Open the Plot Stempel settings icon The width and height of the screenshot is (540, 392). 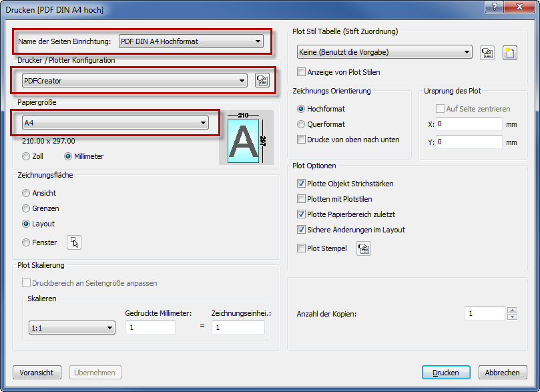point(364,248)
